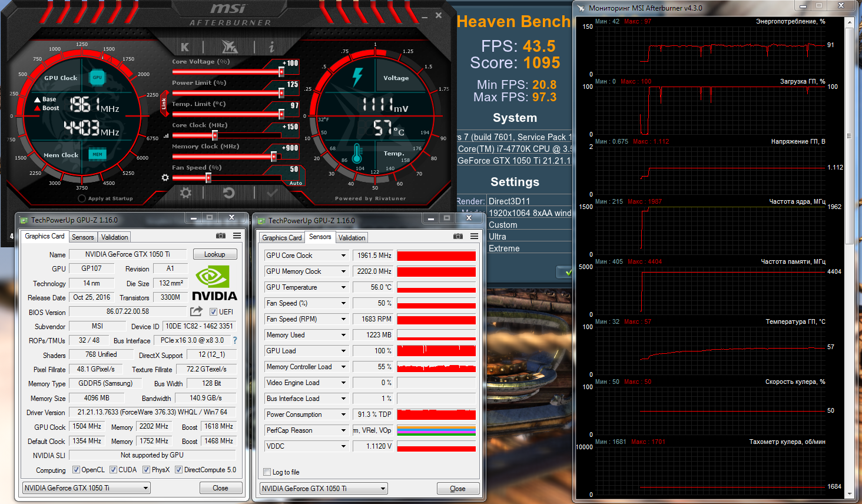The image size is (862, 504).
Task: Launch Kombustor from the Afterburner toolbar
Action: [x=229, y=47]
